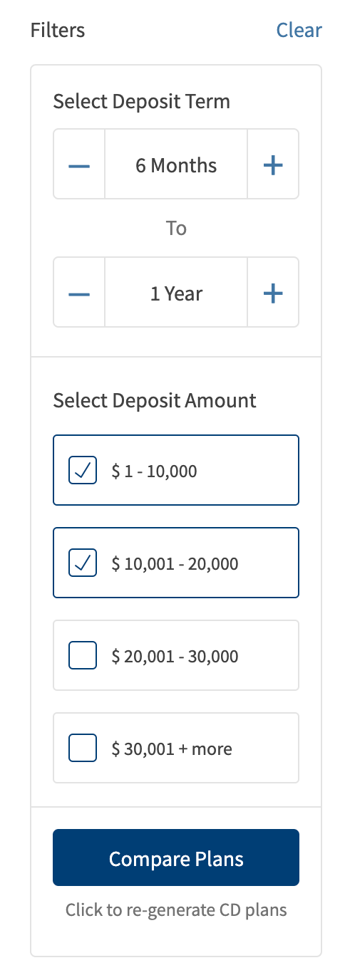This screenshot has height=980, width=345.
Task: Click the Compare Plans button
Action: (x=176, y=857)
